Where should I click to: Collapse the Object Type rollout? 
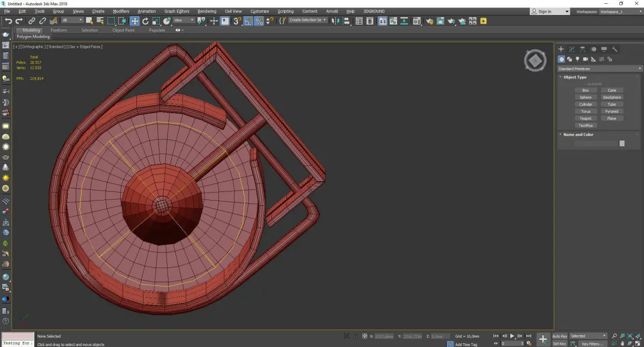coord(574,77)
